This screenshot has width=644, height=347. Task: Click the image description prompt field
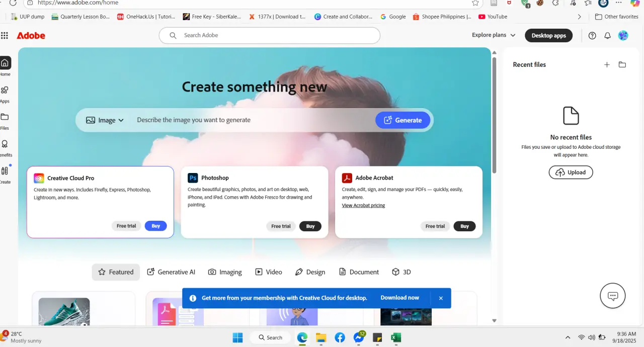click(x=252, y=120)
